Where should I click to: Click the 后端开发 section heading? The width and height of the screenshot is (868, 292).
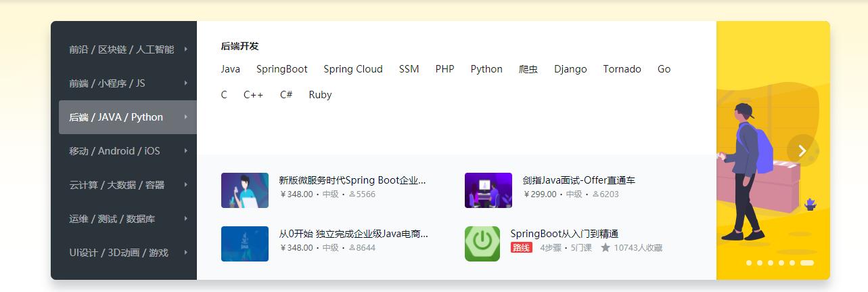coord(240,47)
